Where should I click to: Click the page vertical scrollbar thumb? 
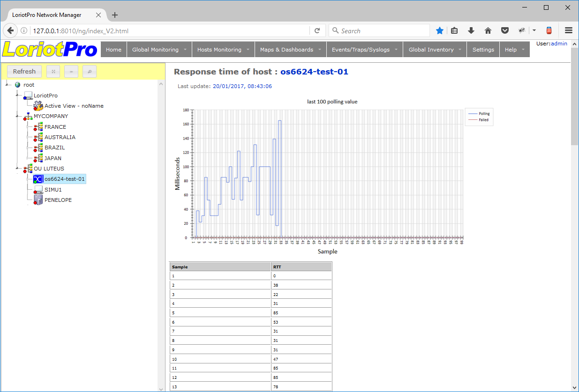click(574, 96)
